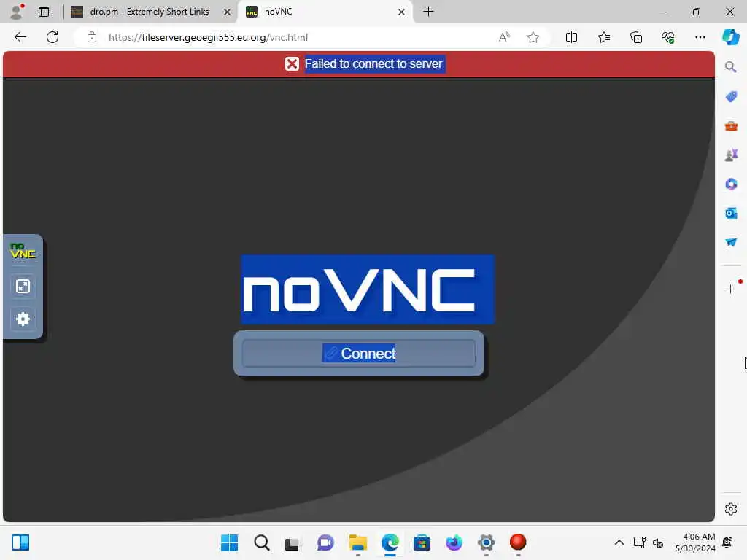Toggle noVNC fullscreen mode icon
747x560 pixels.
pyautogui.click(x=23, y=286)
